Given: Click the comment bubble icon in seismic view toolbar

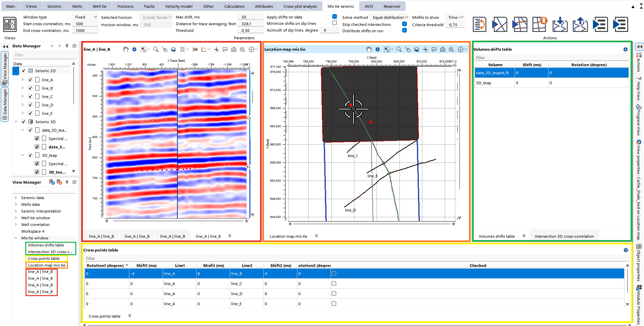Looking at the screenshot, I should point(225,49).
